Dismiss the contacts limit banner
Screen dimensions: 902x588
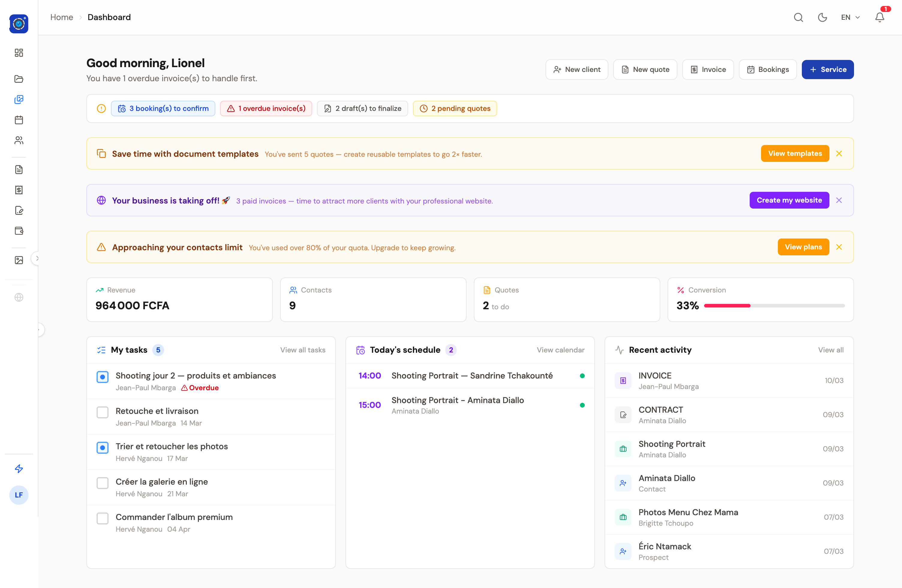tap(839, 247)
